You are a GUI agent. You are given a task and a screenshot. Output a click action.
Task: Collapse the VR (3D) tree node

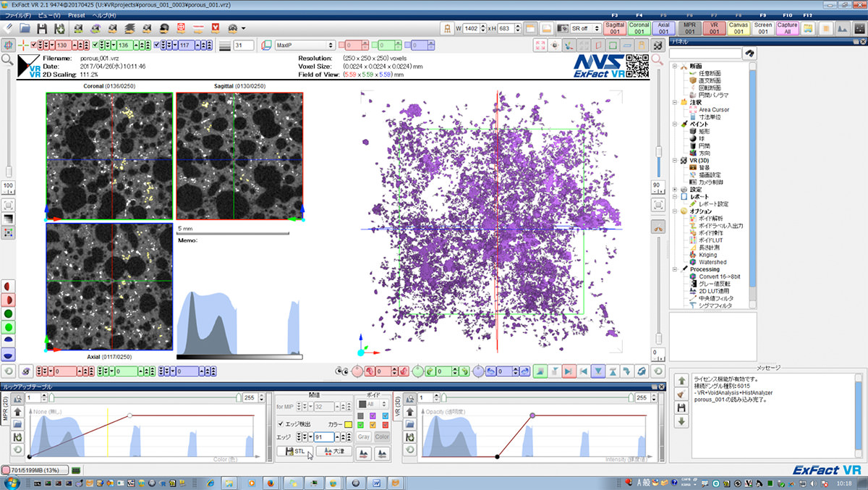point(675,160)
